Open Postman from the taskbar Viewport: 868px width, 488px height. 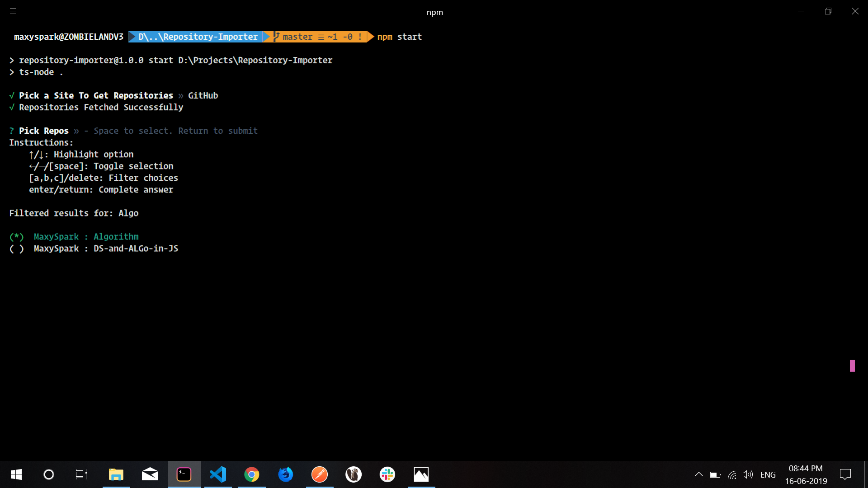pos(320,474)
